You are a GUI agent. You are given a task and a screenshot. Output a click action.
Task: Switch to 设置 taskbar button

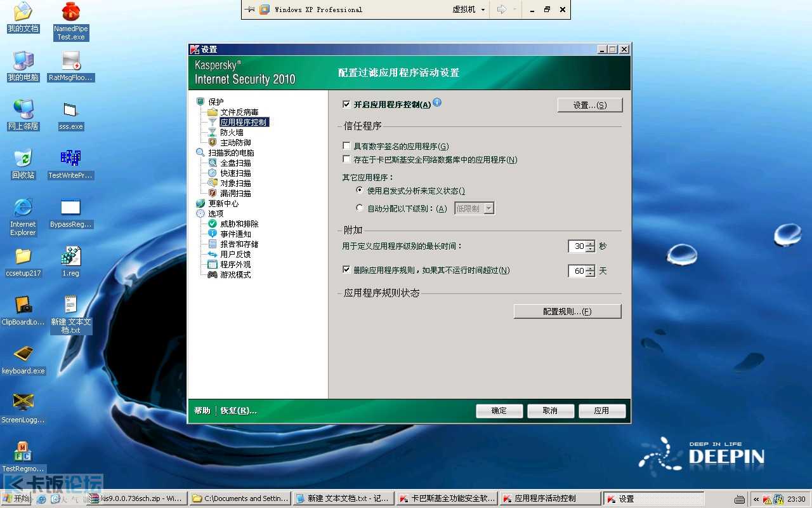coord(653,499)
